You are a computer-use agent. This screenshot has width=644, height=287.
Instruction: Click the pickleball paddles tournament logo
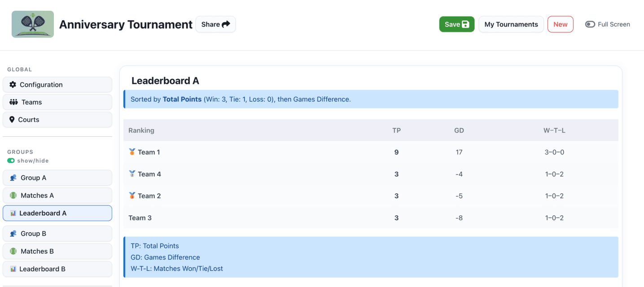coord(32,24)
